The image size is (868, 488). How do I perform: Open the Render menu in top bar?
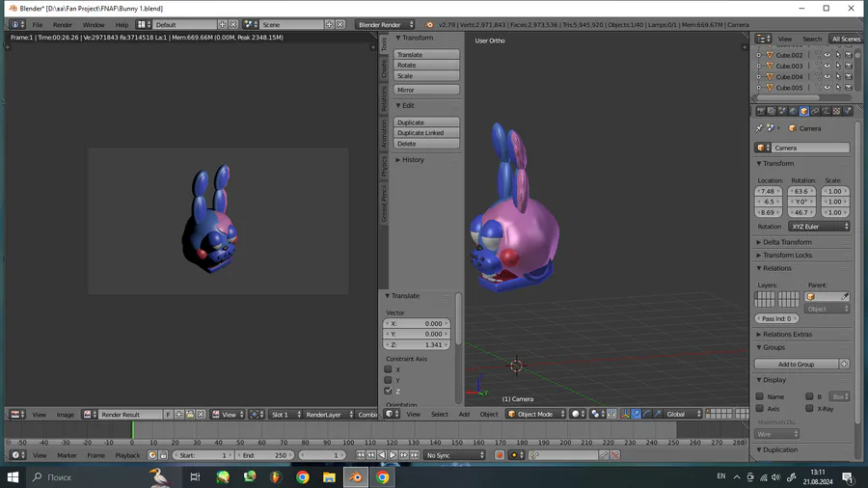pyautogui.click(x=63, y=24)
